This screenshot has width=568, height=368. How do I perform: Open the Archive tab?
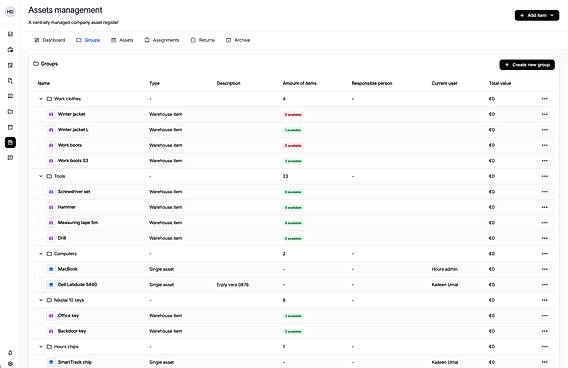point(238,40)
